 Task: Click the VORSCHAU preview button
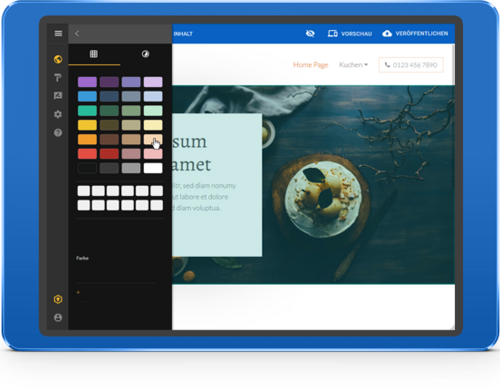350,33
